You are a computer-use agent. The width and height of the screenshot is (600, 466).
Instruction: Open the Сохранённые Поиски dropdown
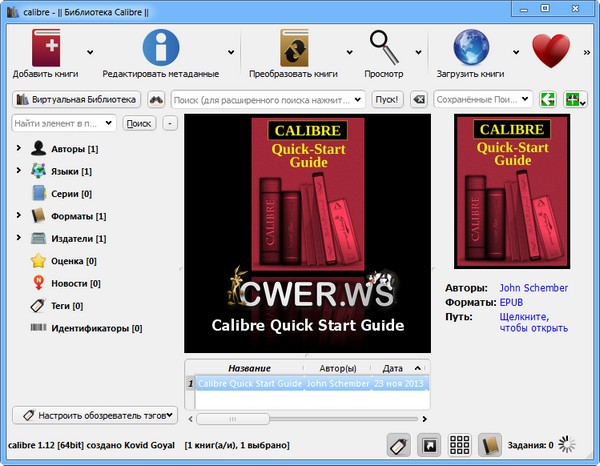pos(484,100)
